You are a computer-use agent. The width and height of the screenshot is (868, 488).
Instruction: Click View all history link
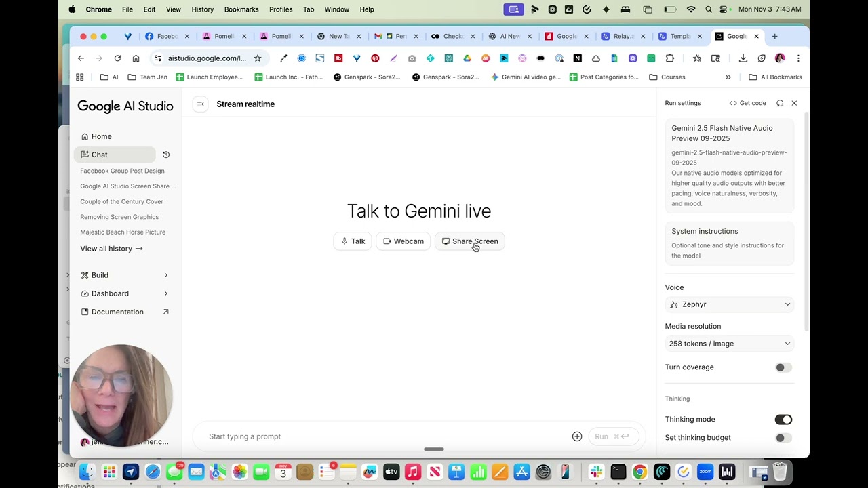click(111, 249)
